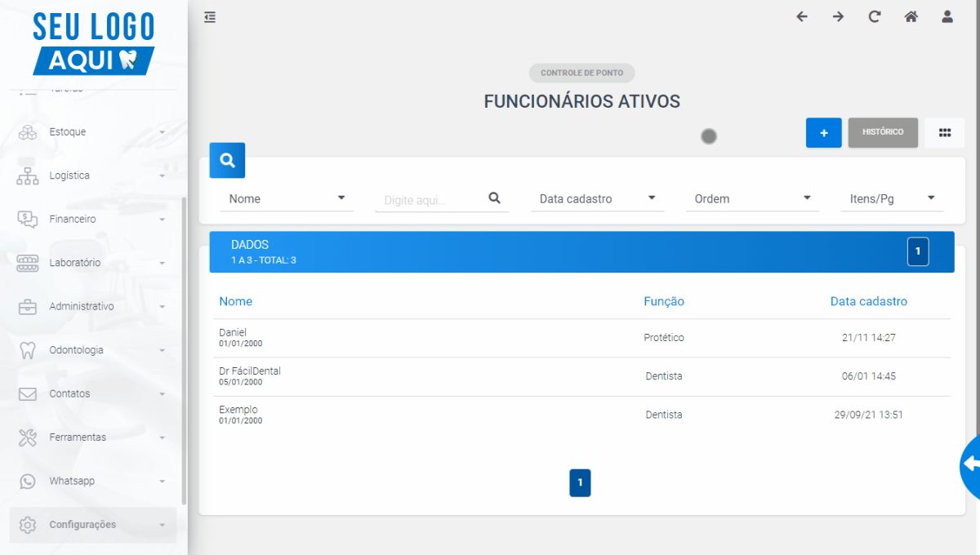Click the Whatsapp icon in sidebar

click(28, 482)
